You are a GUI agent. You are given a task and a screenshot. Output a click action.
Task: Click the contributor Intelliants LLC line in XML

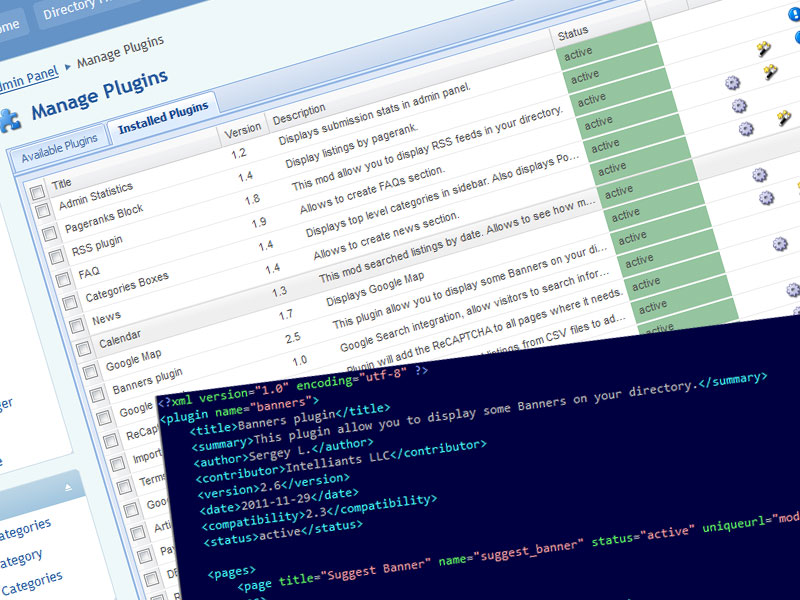tap(341, 461)
